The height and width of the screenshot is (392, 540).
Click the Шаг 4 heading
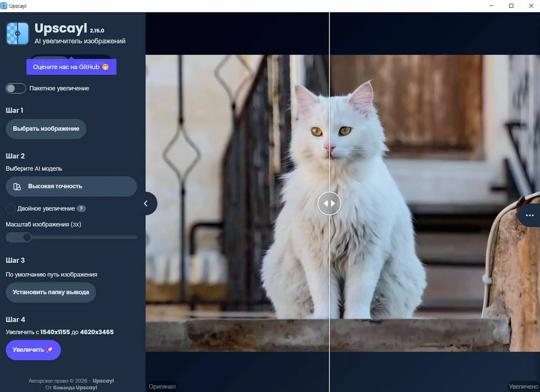(x=15, y=320)
